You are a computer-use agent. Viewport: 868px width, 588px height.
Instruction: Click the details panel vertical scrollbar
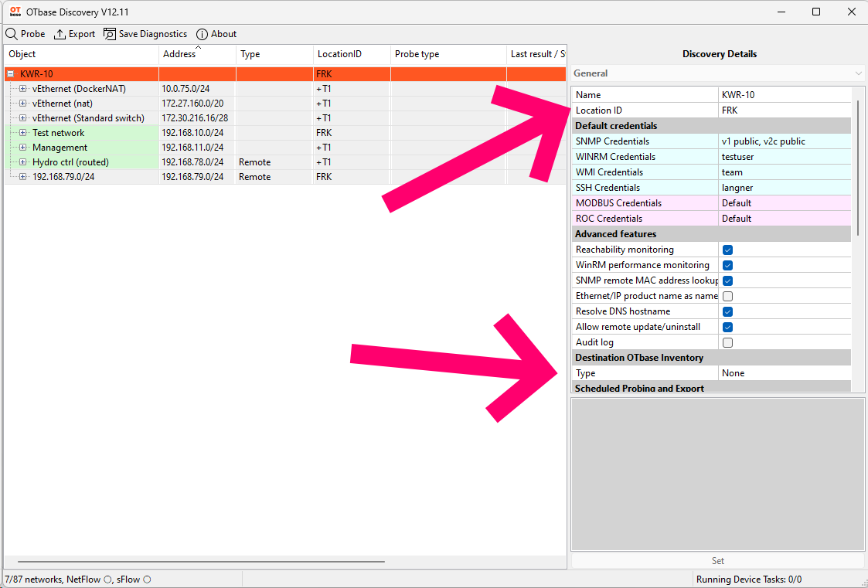pyautogui.click(x=859, y=168)
